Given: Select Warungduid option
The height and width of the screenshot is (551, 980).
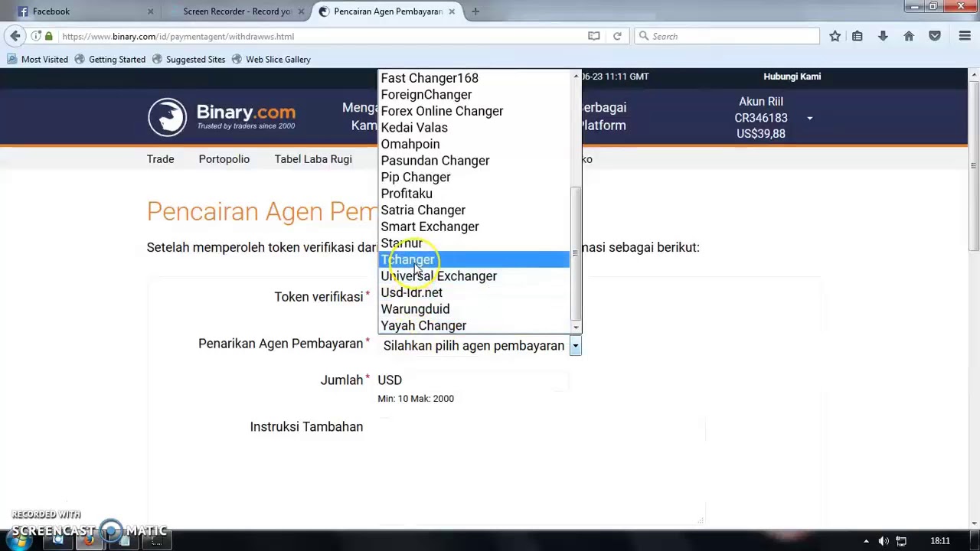Looking at the screenshot, I should click(475, 309).
